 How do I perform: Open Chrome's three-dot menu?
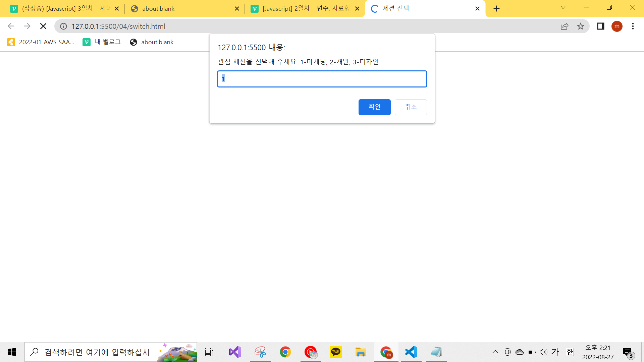[633, 26]
